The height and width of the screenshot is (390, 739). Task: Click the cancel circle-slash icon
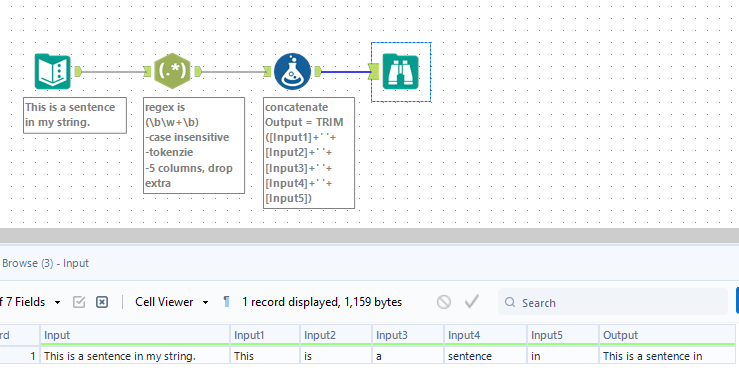tap(443, 302)
